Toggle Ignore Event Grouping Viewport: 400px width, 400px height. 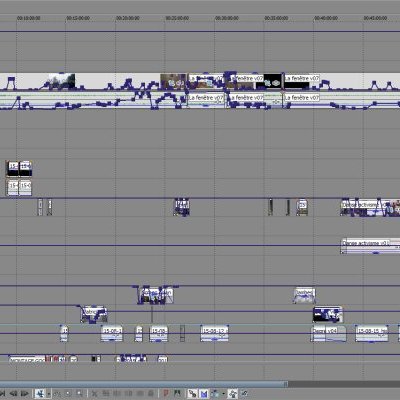pyautogui.click(x=244, y=394)
